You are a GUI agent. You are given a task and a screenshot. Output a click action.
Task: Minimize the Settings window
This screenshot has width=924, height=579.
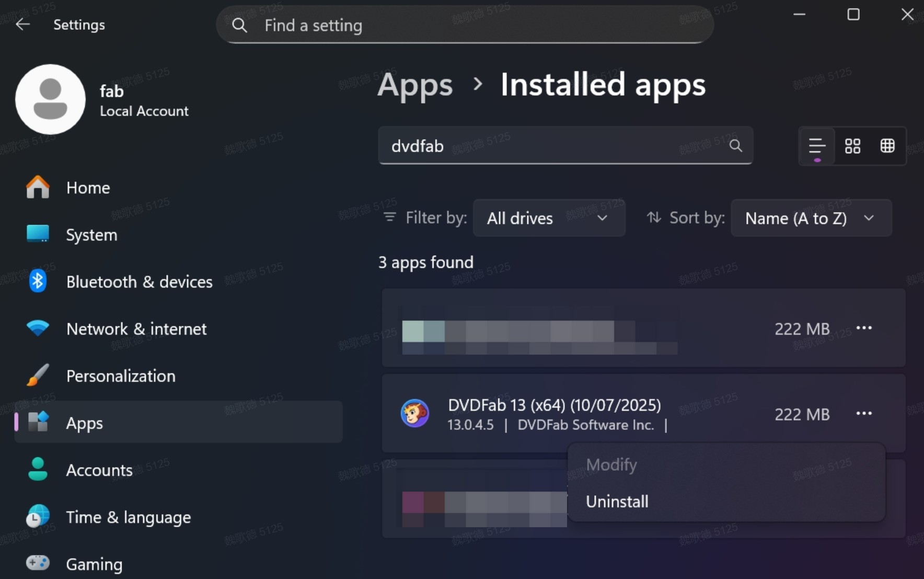(799, 14)
